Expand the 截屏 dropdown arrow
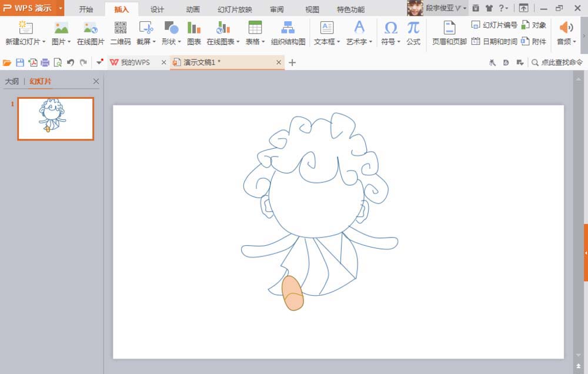The width and height of the screenshot is (588, 374). click(x=154, y=42)
